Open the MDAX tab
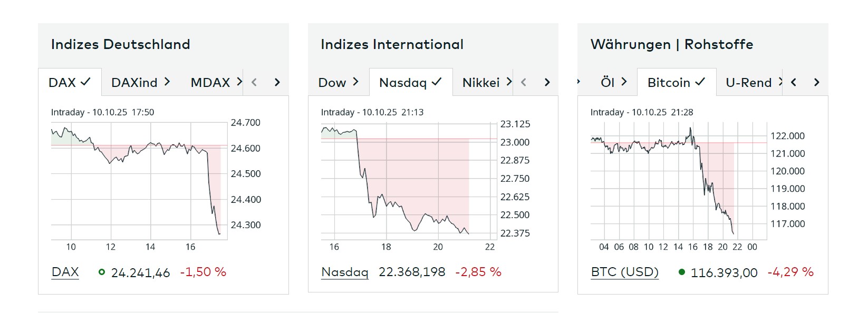Screen dimensions: 868x313 215,83
